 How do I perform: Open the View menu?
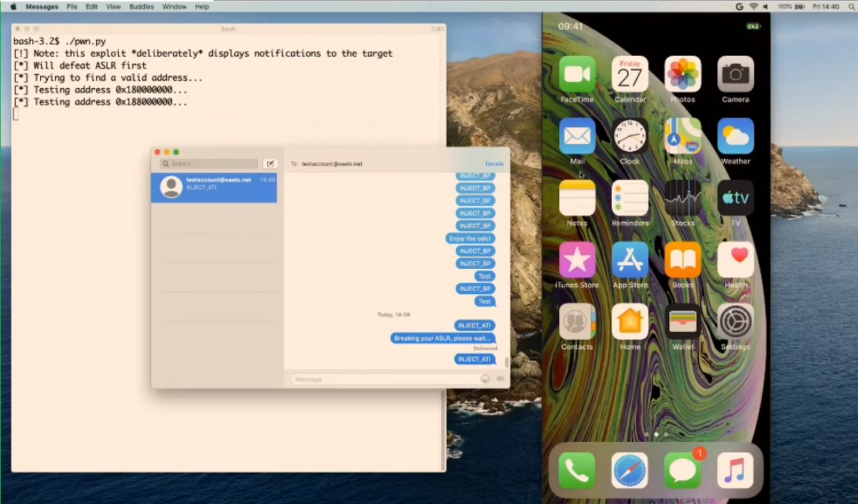point(113,6)
